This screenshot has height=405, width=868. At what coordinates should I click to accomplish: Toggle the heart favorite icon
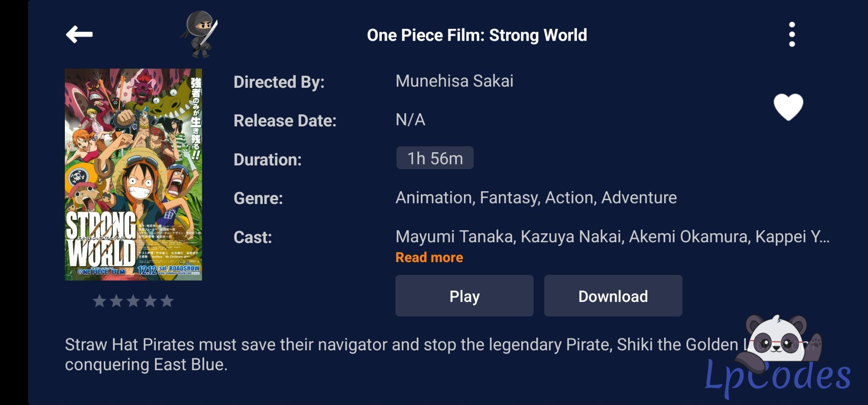(x=788, y=106)
